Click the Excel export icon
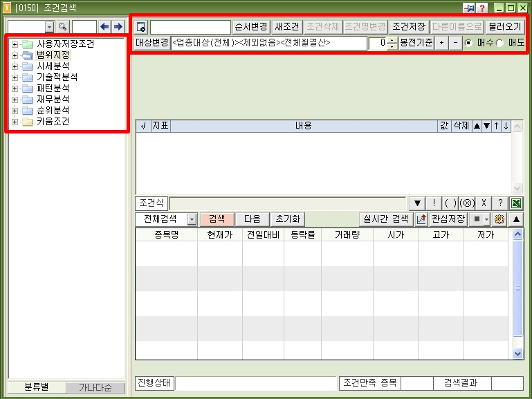This screenshot has height=399, width=532. click(x=516, y=204)
